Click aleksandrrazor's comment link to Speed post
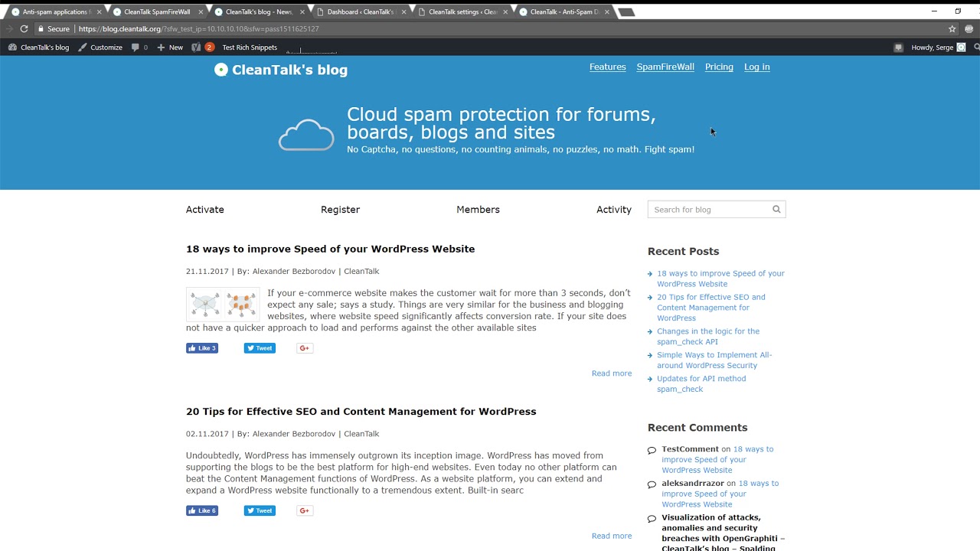This screenshot has height=551, width=980. [720, 494]
